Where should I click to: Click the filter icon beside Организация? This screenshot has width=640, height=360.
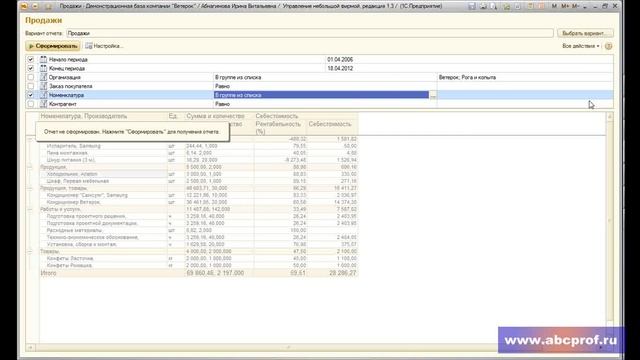[43, 77]
